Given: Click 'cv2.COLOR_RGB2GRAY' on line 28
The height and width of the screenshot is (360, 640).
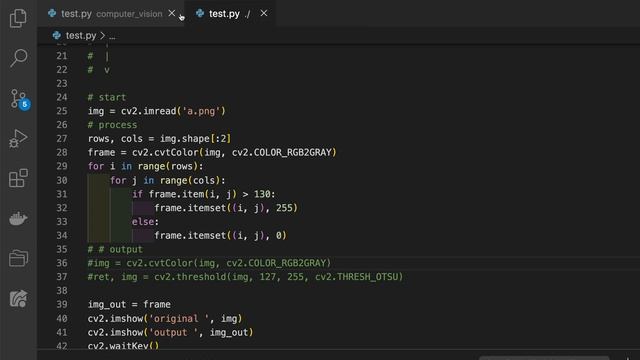Looking at the screenshot, I should tap(282, 152).
